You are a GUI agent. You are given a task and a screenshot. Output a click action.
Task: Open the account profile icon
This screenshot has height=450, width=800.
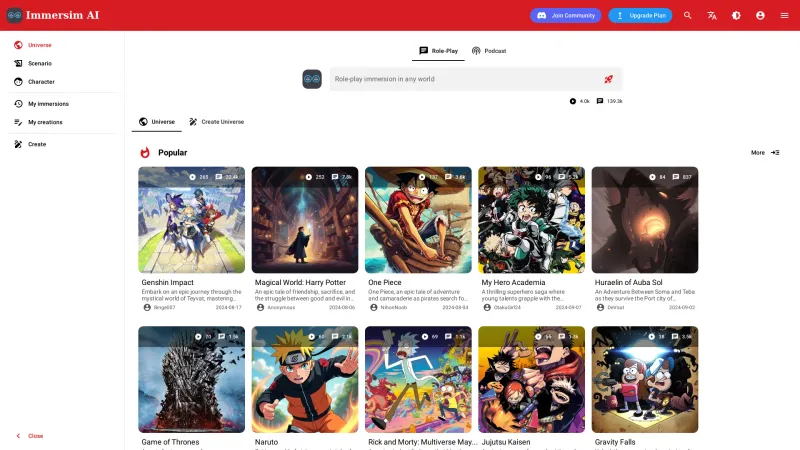760,15
